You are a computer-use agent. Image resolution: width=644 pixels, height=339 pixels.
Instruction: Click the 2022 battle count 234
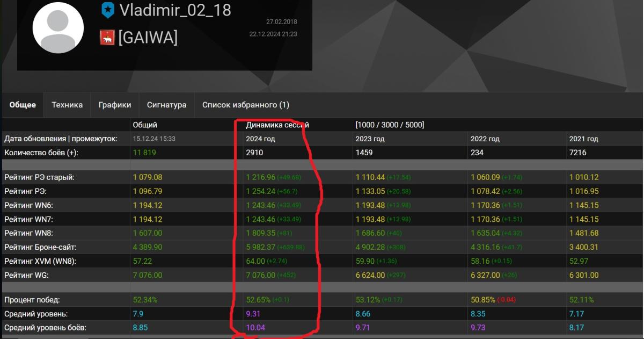tap(477, 153)
